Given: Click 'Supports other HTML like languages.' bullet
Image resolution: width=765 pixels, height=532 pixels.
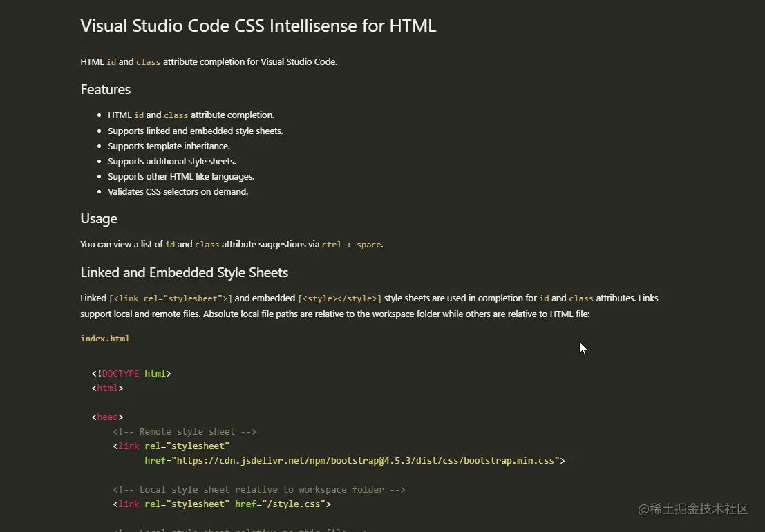Looking at the screenshot, I should tap(181, 176).
